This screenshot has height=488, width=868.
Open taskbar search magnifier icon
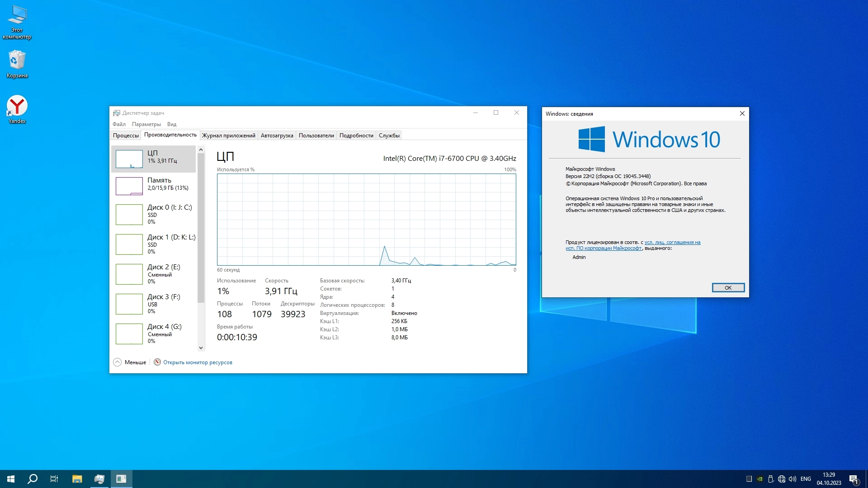point(33,479)
